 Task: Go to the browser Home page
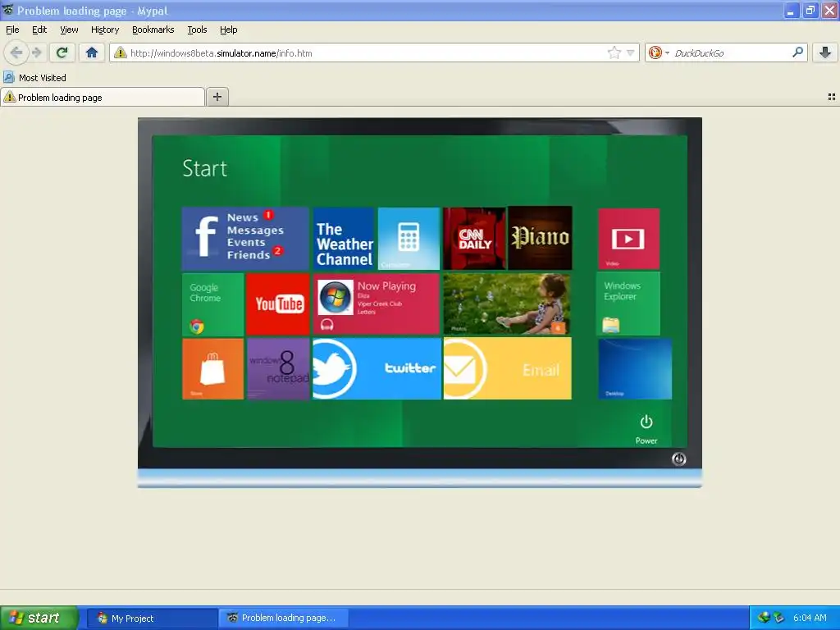coord(92,52)
